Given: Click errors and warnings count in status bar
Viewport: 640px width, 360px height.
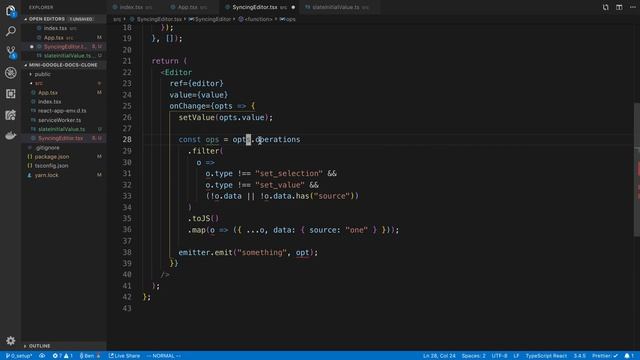Looking at the screenshot, I should (62, 356).
